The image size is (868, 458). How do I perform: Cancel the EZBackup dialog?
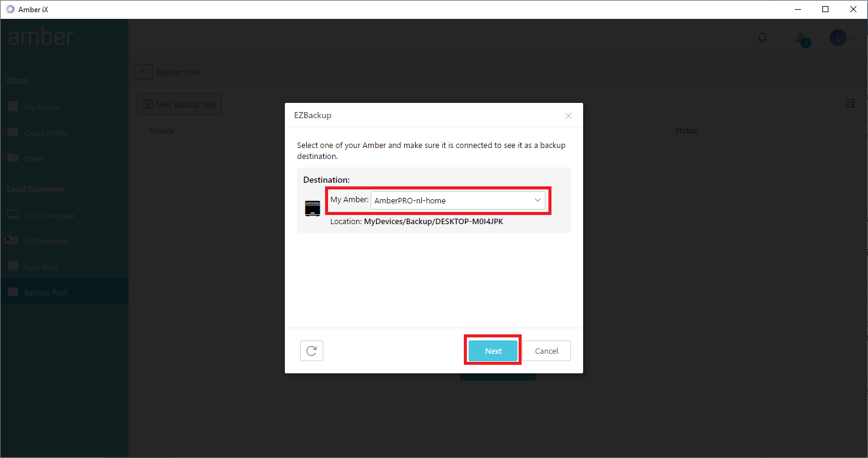(x=547, y=351)
